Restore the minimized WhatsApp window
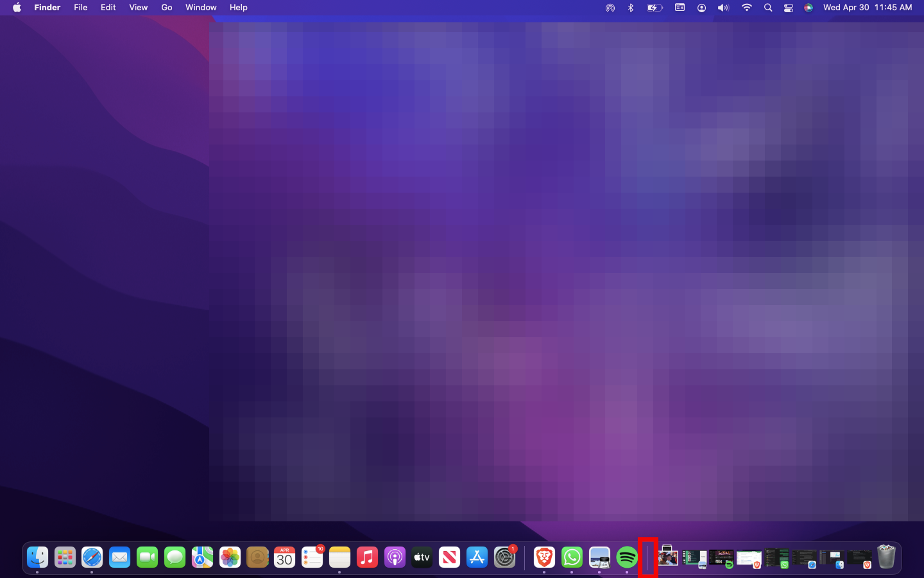The image size is (924, 578). [x=777, y=559]
